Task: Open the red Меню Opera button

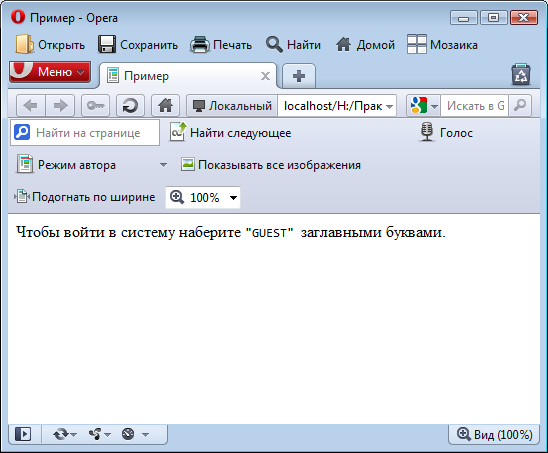Action: pyautogui.click(x=50, y=72)
